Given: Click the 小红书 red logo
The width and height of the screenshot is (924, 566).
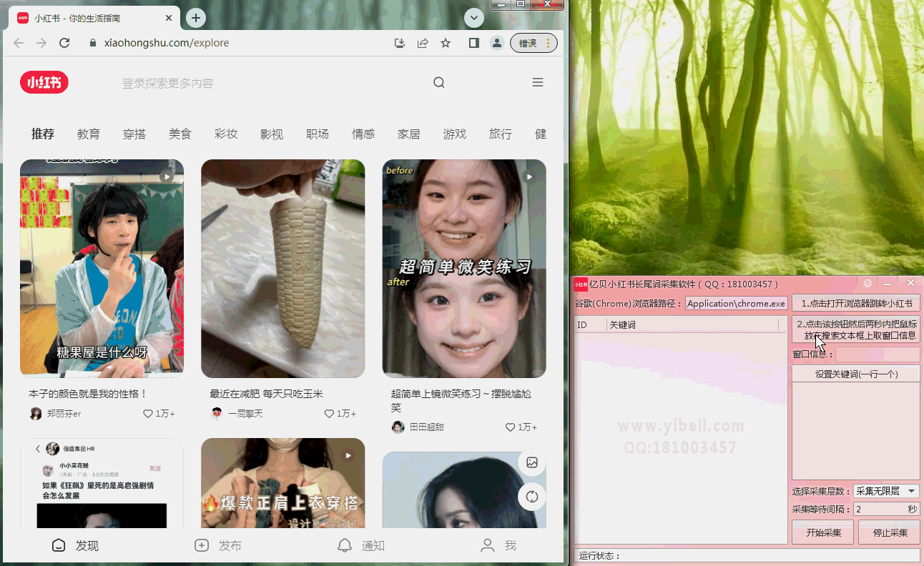Looking at the screenshot, I should (44, 83).
